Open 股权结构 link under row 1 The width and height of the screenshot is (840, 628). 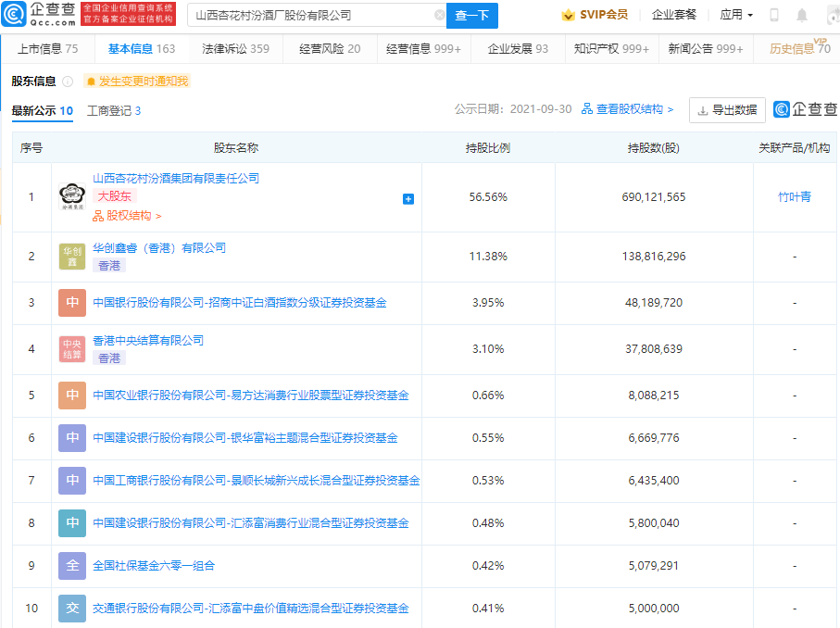tap(128, 216)
